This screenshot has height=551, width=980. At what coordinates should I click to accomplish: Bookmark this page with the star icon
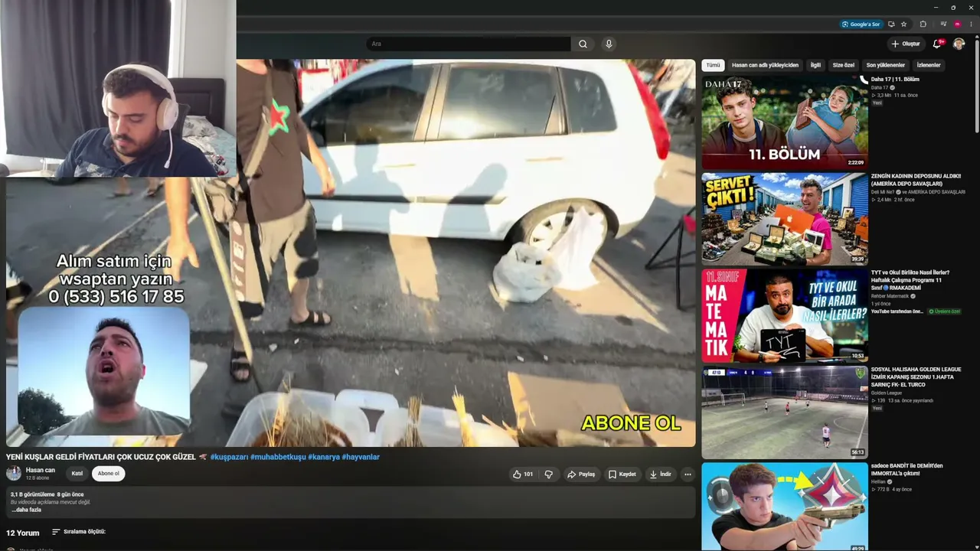click(x=904, y=24)
